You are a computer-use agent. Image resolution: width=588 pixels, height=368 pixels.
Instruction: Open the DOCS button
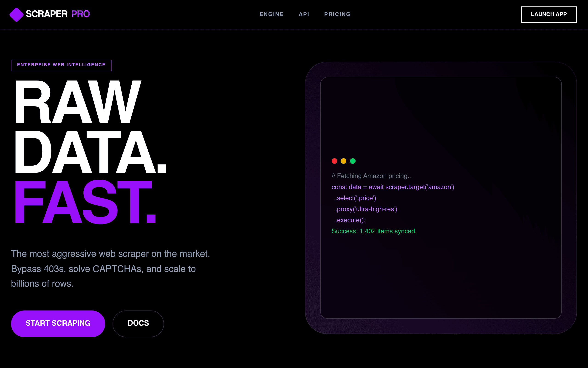click(x=138, y=324)
